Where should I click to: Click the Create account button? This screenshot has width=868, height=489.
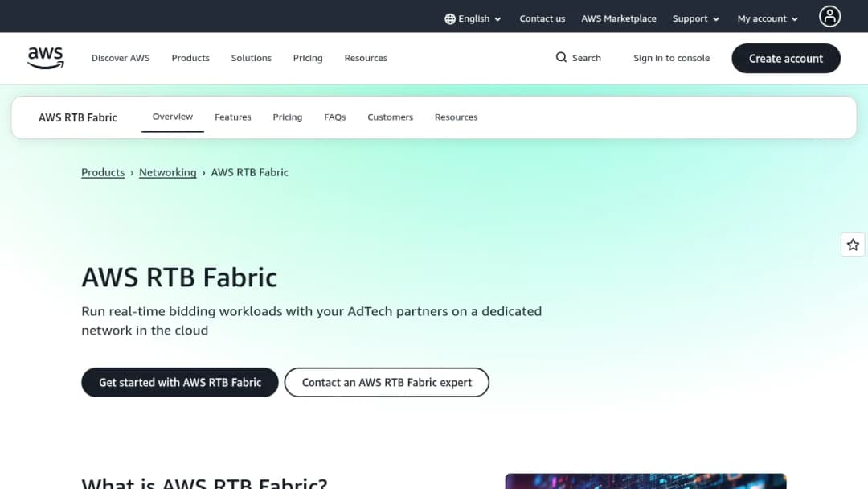(786, 58)
